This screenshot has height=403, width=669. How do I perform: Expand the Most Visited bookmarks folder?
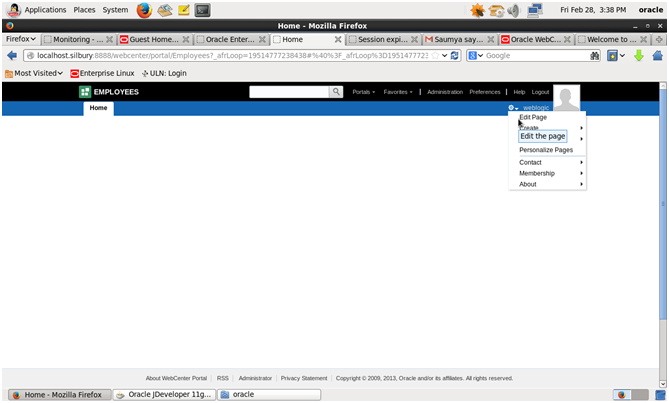[34, 73]
